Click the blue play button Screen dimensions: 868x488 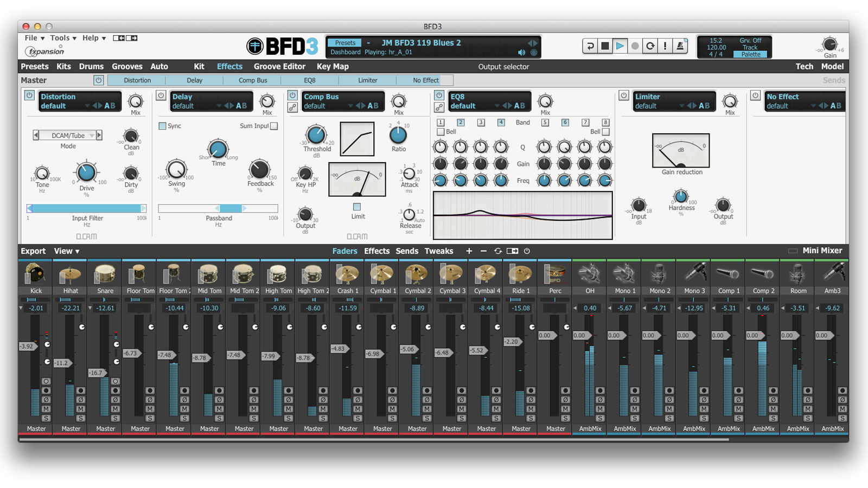620,46
